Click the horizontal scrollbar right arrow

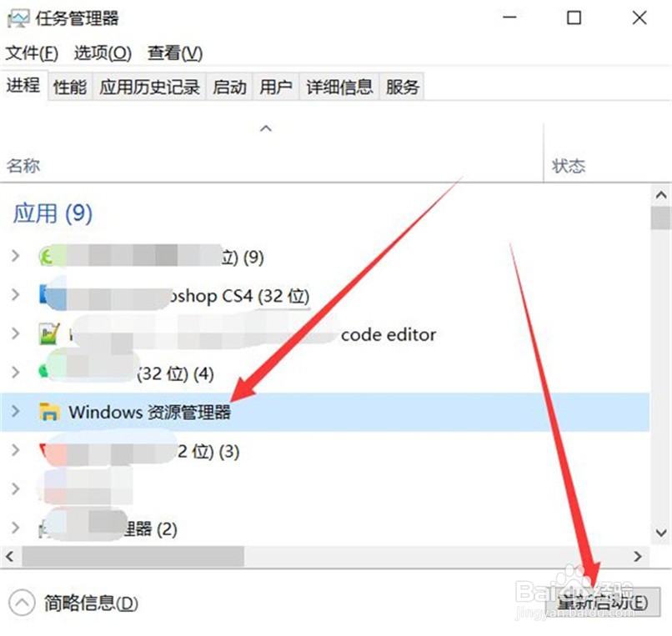(638, 556)
